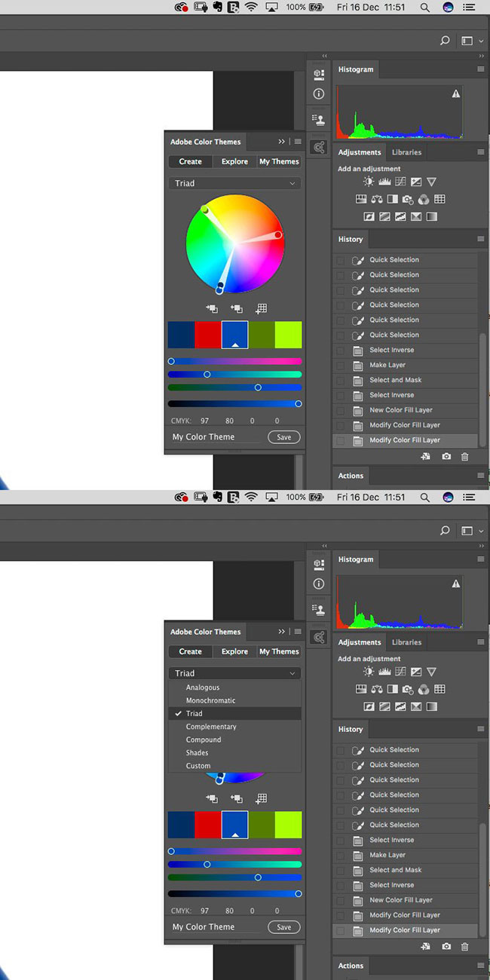Add a Levels adjustment layer
The width and height of the screenshot is (490, 980).
(384, 182)
